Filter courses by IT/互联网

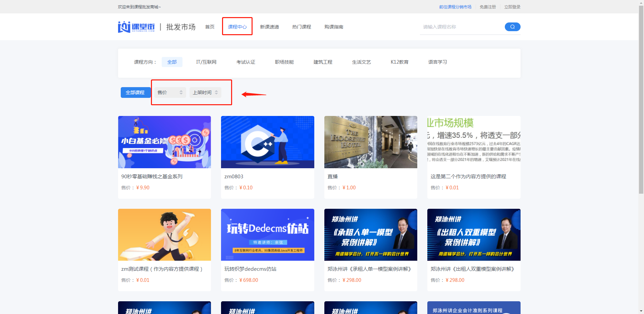[206, 62]
